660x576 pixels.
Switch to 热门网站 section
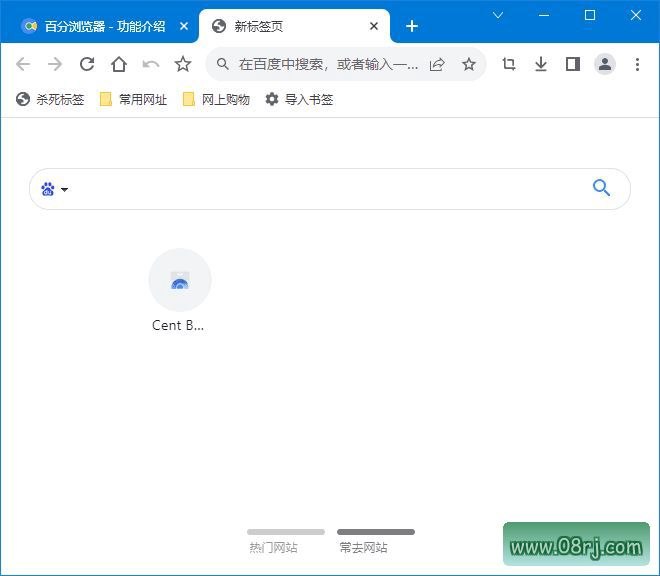click(286, 541)
